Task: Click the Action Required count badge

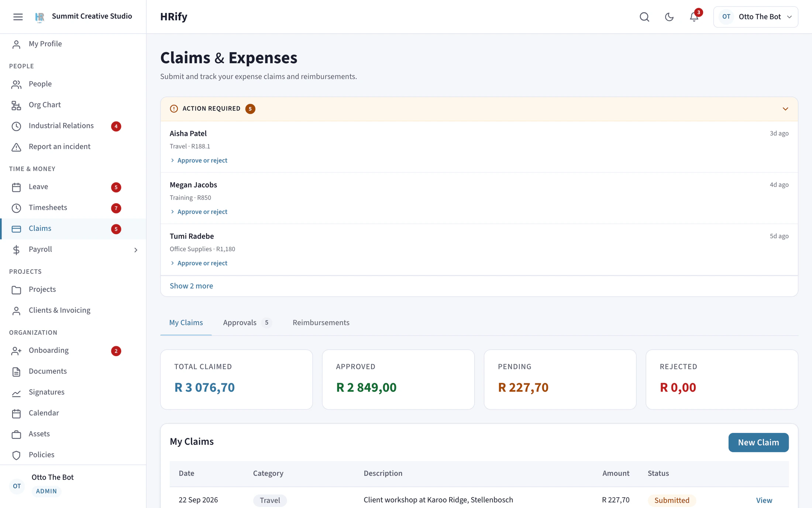Action: (250, 109)
